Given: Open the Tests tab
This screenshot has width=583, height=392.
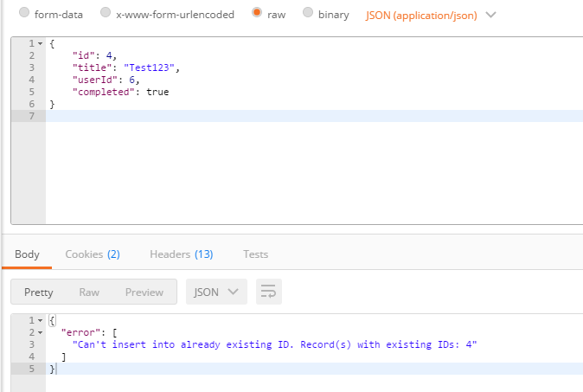Looking at the screenshot, I should (256, 254).
